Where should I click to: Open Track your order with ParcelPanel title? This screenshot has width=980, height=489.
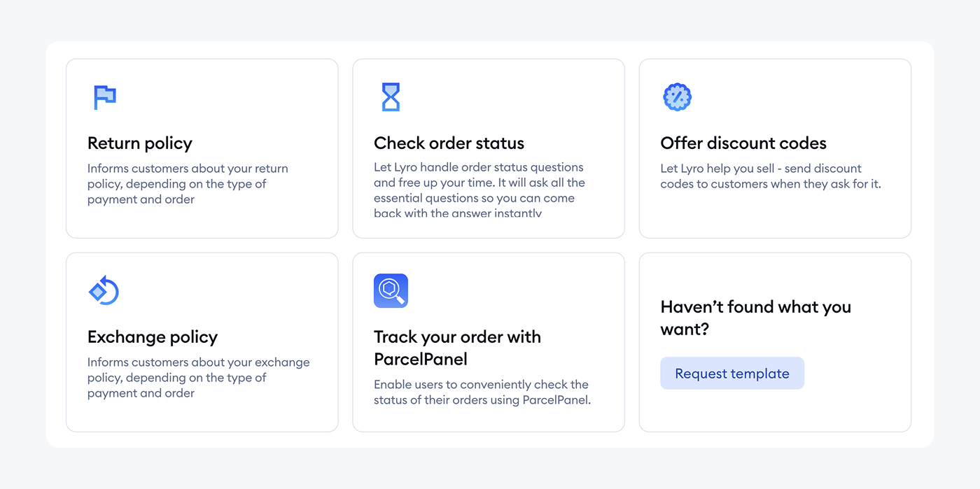(x=457, y=348)
